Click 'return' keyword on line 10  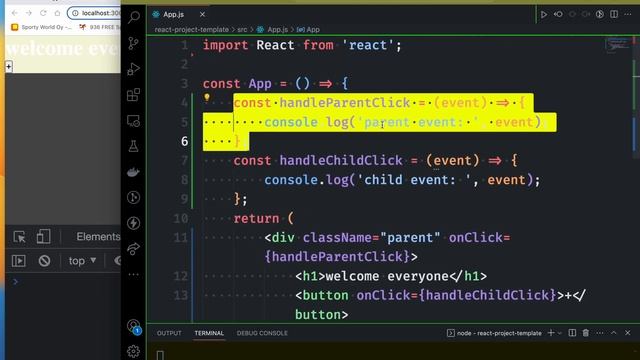(x=256, y=218)
